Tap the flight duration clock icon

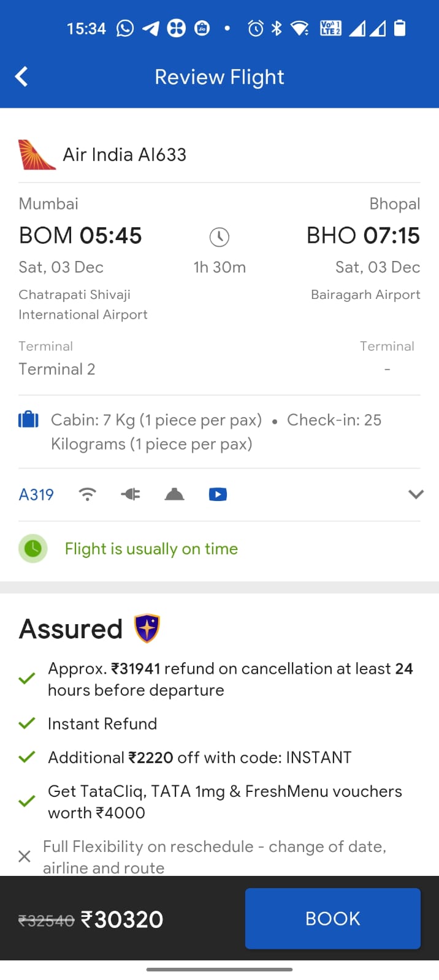(x=219, y=237)
